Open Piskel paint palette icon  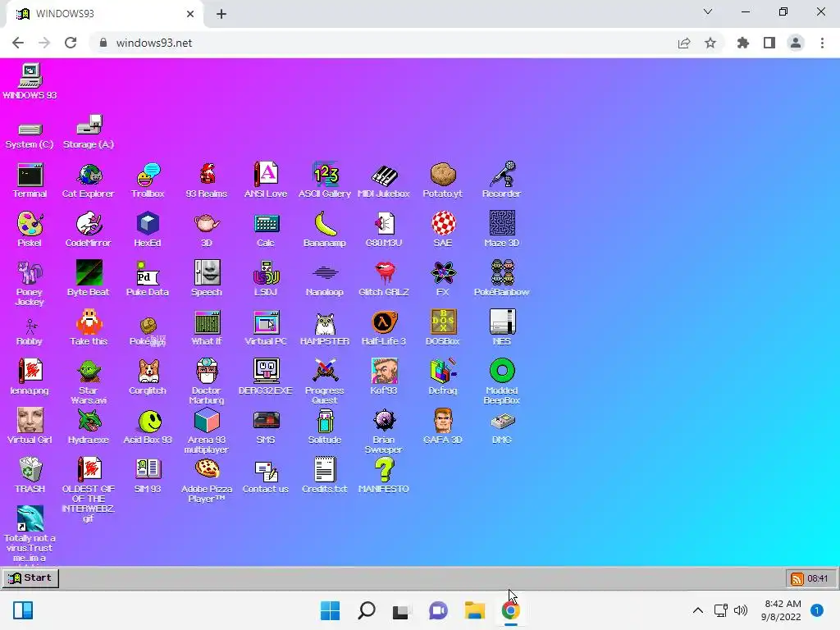(x=30, y=230)
